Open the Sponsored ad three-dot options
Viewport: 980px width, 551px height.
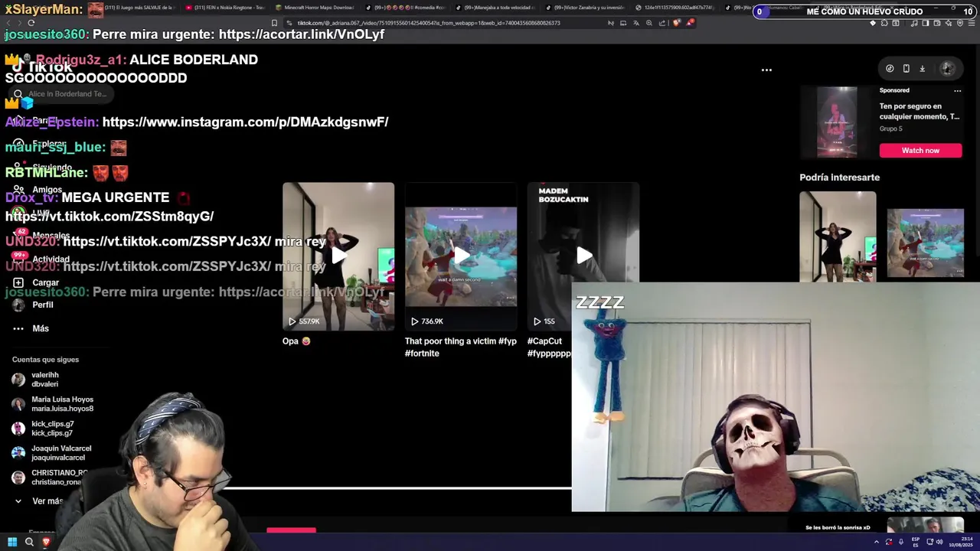pyautogui.click(x=957, y=90)
